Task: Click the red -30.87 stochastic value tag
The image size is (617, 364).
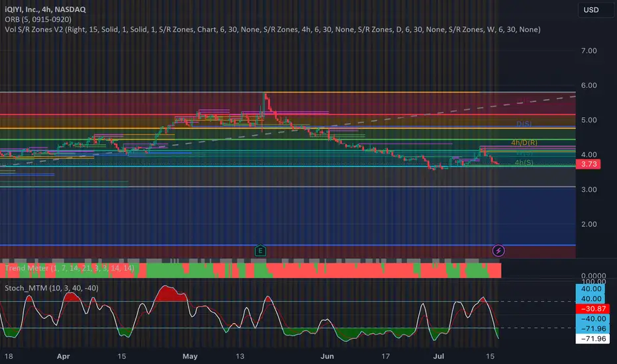Action: (593, 309)
